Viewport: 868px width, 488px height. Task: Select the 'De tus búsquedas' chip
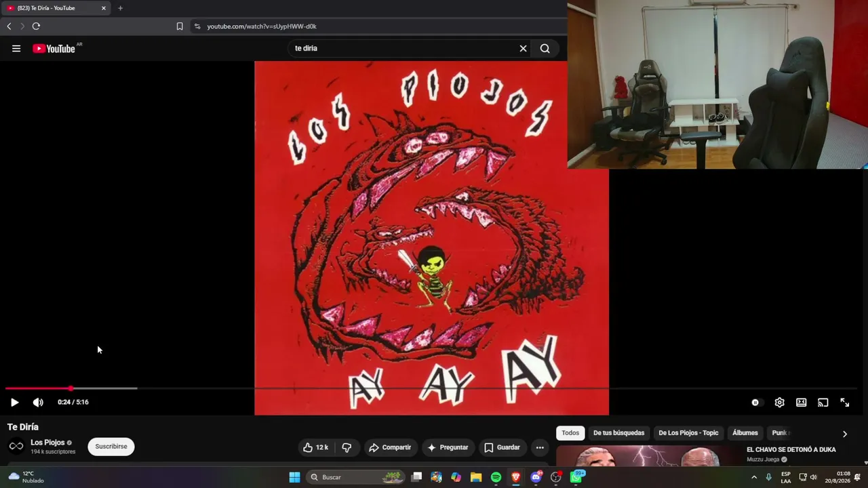click(618, 433)
